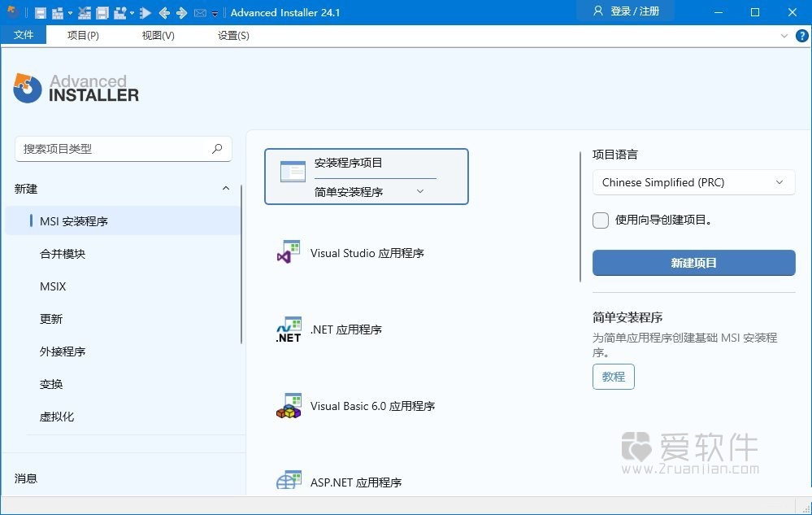The width and height of the screenshot is (812, 515).
Task: Click the 安装程序项目 title text
Action: (348, 163)
